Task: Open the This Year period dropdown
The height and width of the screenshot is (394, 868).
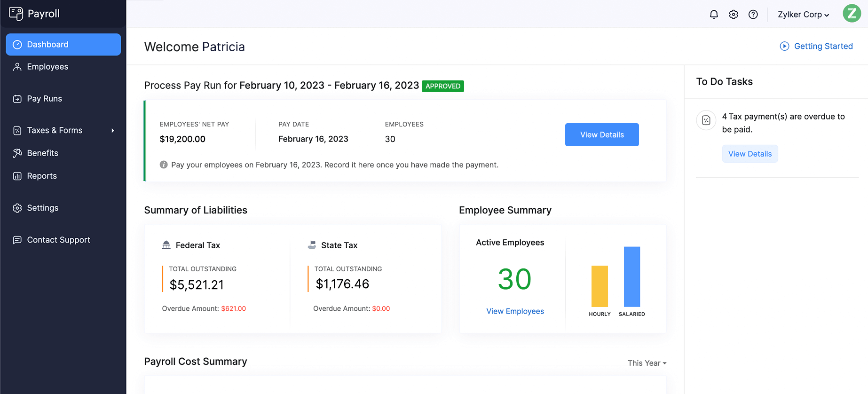Action: (647, 363)
